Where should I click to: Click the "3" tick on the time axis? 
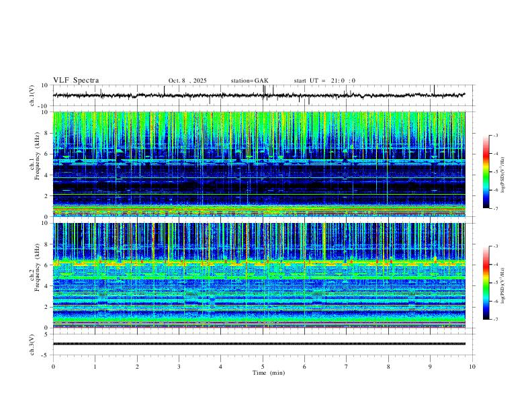[179, 367]
